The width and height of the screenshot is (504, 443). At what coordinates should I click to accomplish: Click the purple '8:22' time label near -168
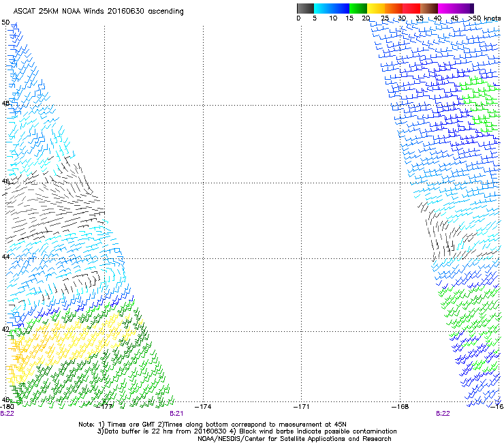[443, 414]
